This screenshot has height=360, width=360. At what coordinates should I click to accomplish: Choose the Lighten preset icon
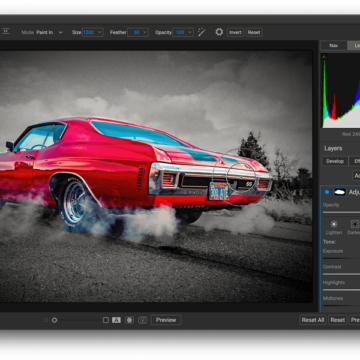click(334, 224)
